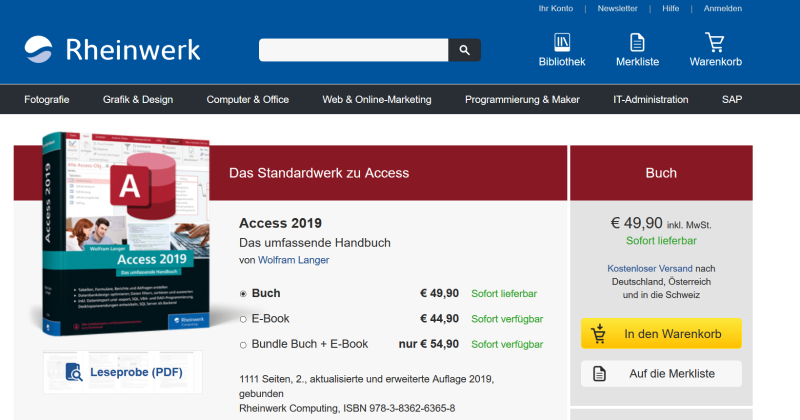Open the Programmierung & Maker menu
800x420 pixels.
click(x=522, y=100)
